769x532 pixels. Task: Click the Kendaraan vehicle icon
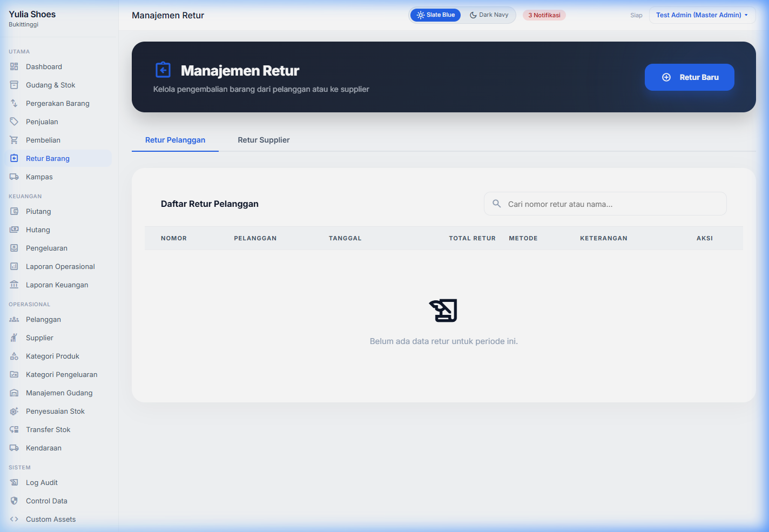[14, 448]
